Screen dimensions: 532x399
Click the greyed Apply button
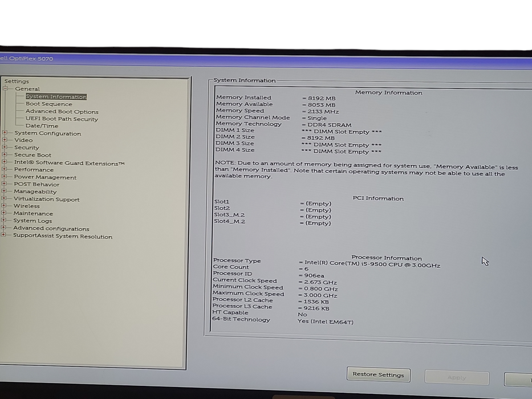[457, 377]
